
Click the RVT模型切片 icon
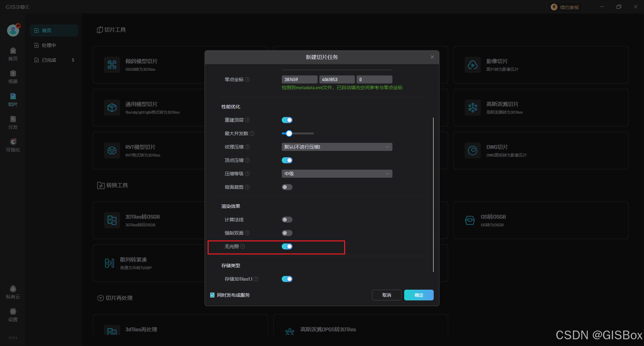tap(112, 151)
